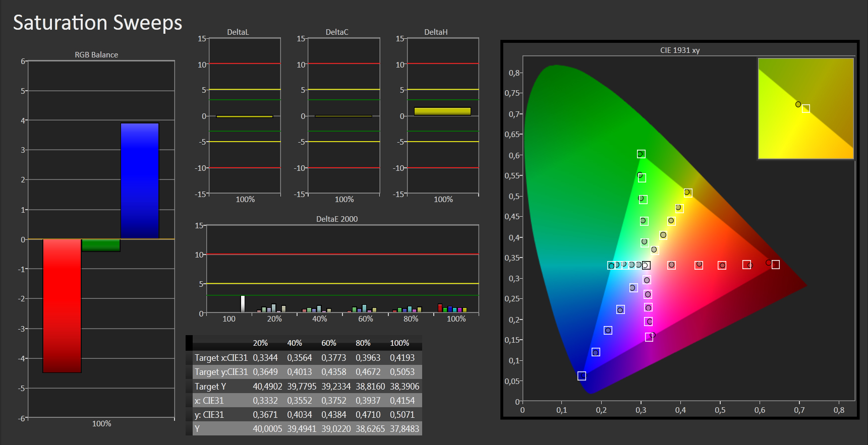Click the Target Y value 38,3906

coord(404,387)
